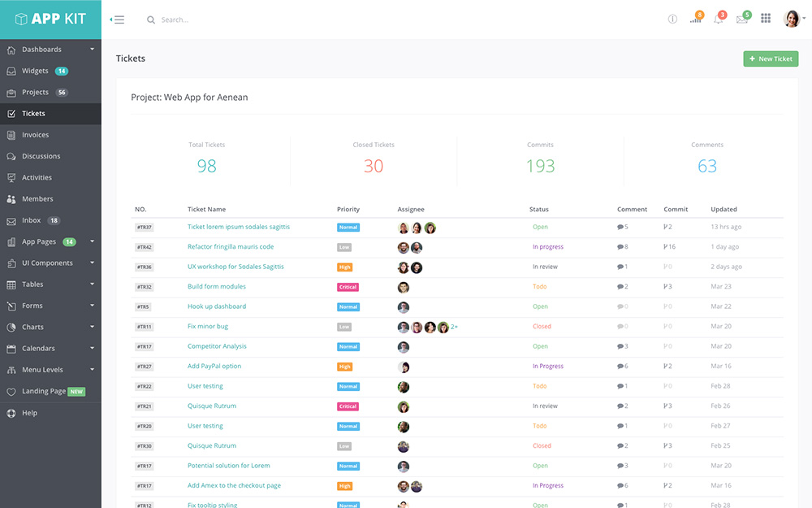812x508 pixels.
Task: Click the search magnifier icon
Action: click(151, 20)
